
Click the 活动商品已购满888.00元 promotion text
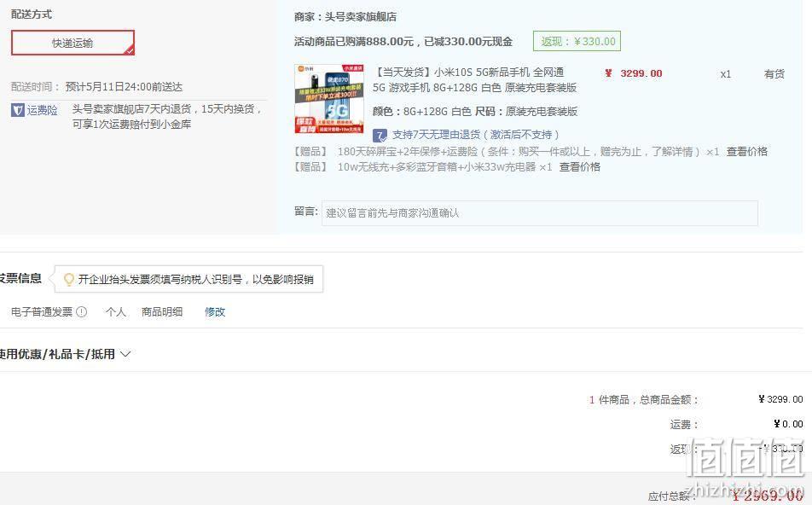pos(403,42)
